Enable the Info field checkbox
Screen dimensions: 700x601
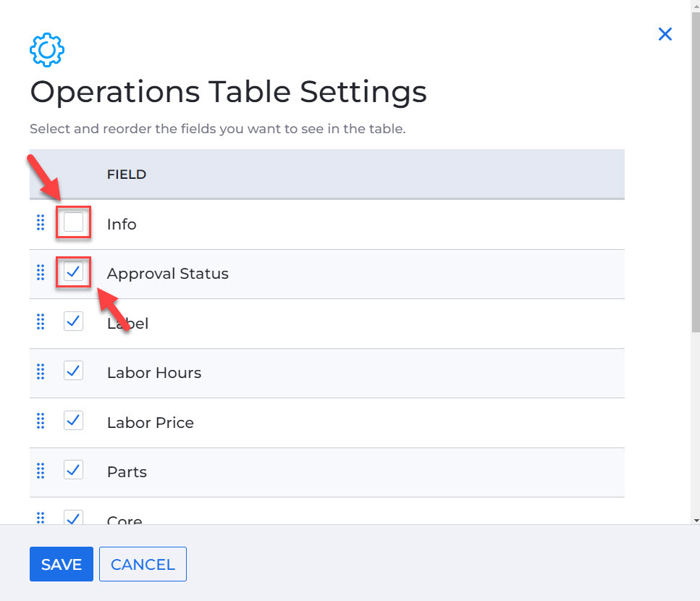coord(74,222)
